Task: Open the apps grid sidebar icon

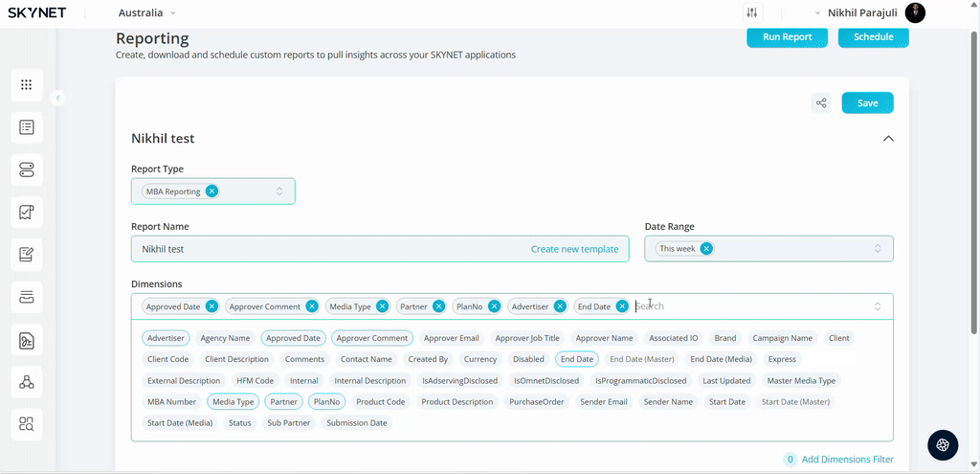Action: coord(26,84)
